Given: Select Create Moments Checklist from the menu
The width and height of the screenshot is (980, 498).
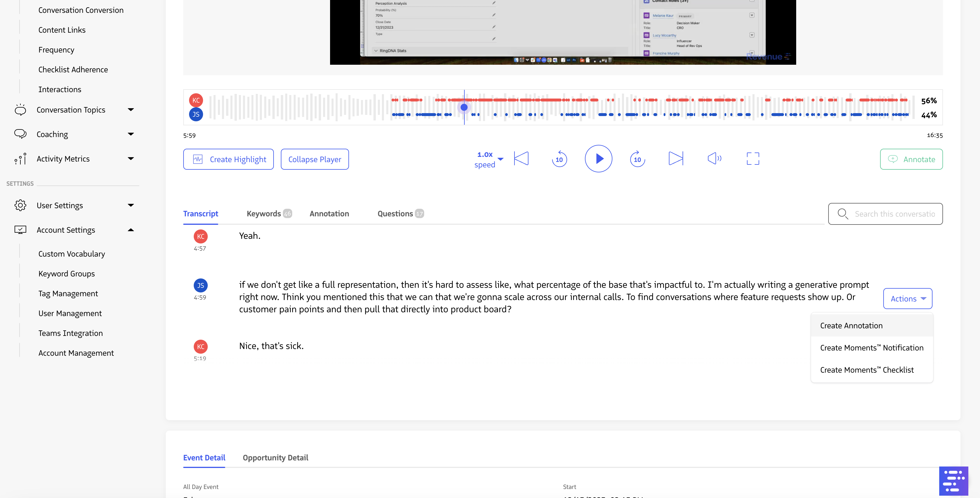Looking at the screenshot, I should pos(867,370).
